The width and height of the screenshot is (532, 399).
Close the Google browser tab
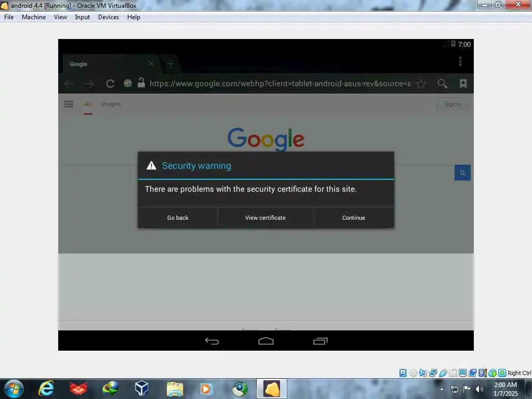click(x=151, y=63)
